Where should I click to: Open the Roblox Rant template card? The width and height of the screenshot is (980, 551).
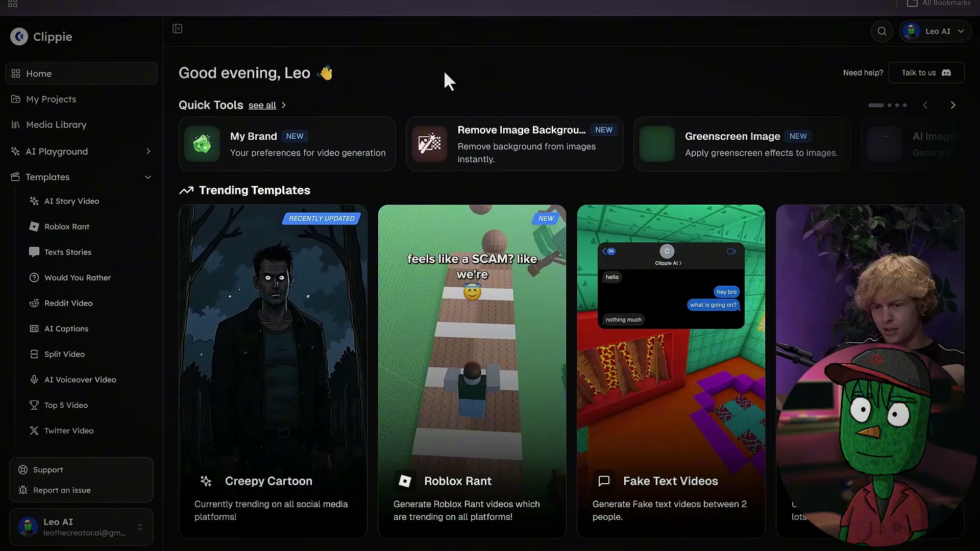click(x=472, y=372)
